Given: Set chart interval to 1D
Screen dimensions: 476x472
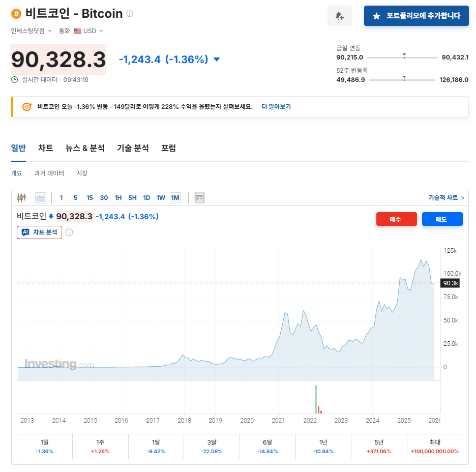Looking at the screenshot, I should (146, 198).
